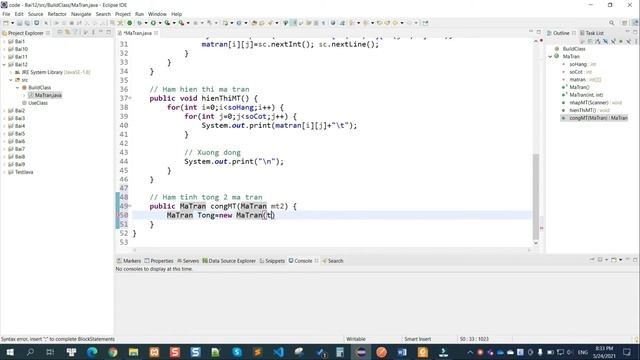Open the Windows notification center

pyautogui.click(x=627, y=352)
